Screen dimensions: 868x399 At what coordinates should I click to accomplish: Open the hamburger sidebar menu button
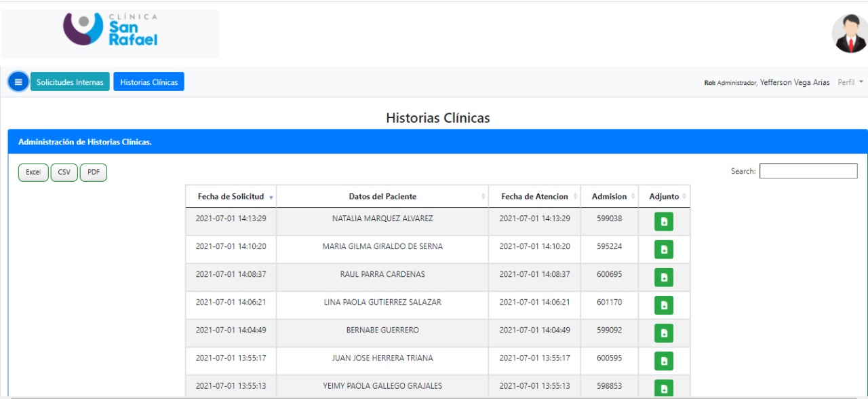[18, 82]
